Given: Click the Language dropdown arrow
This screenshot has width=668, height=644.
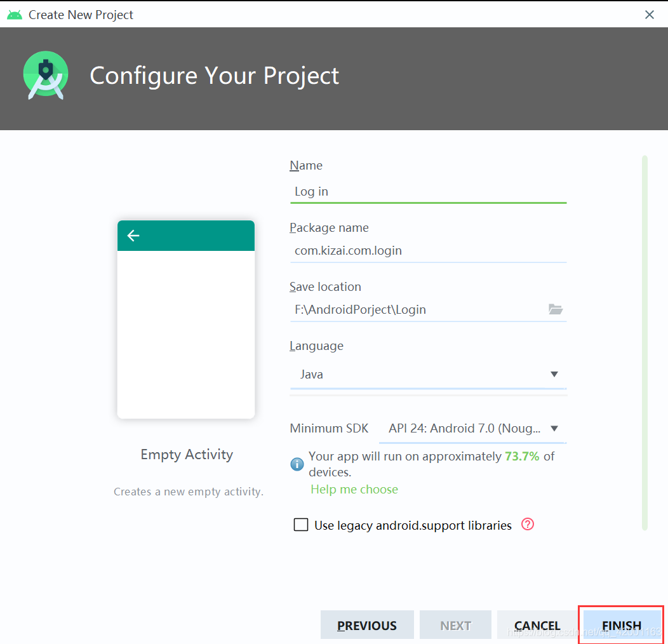Looking at the screenshot, I should point(554,374).
